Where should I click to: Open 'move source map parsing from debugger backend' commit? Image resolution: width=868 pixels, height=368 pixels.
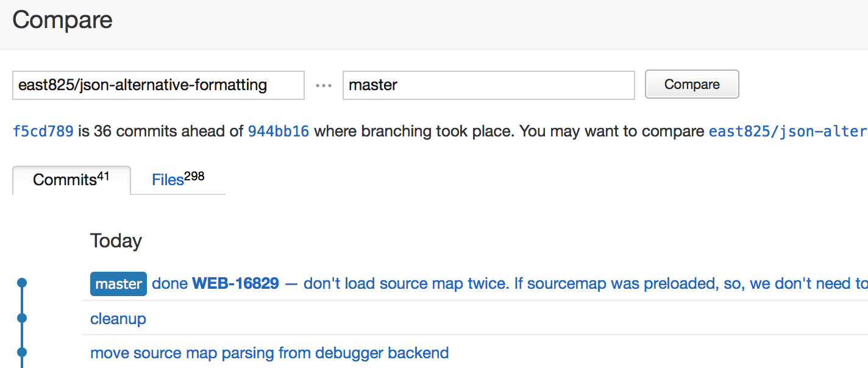[269, 353]
